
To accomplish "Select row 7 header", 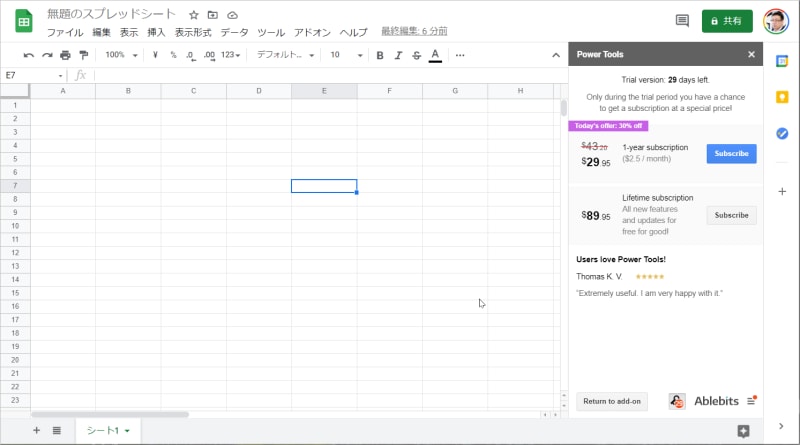I will click(15, 186).
